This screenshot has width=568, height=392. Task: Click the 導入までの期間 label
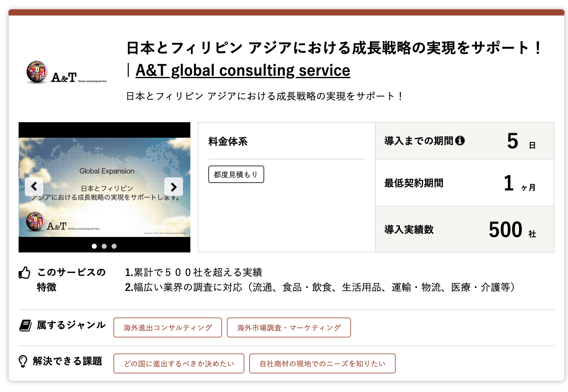(x=419, y=141)
